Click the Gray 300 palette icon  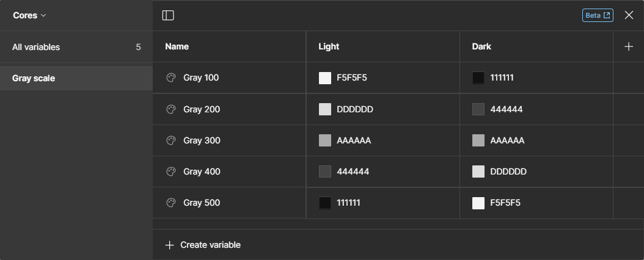171,140
